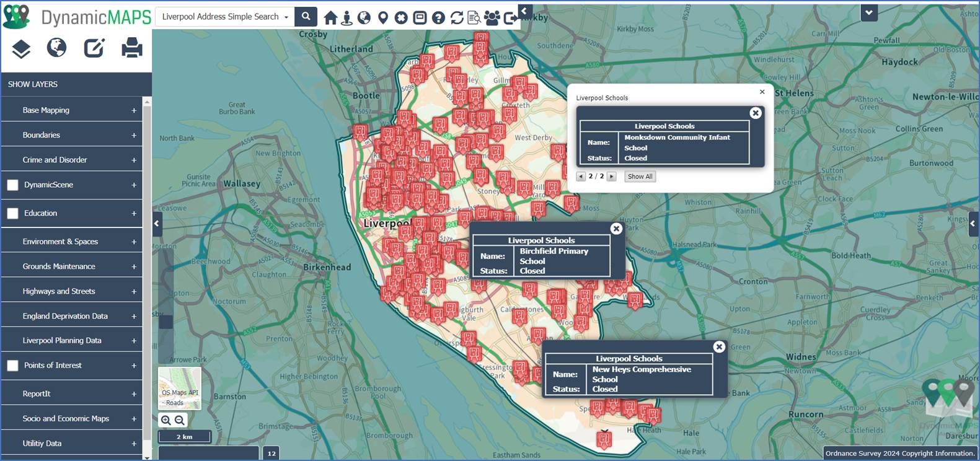Click the DynamicMAPS logo

77,17
